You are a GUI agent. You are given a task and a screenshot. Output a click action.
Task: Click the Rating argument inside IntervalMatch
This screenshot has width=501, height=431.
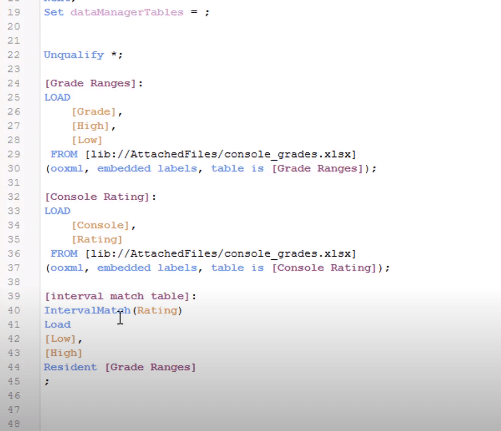click(x=157, y=311)
